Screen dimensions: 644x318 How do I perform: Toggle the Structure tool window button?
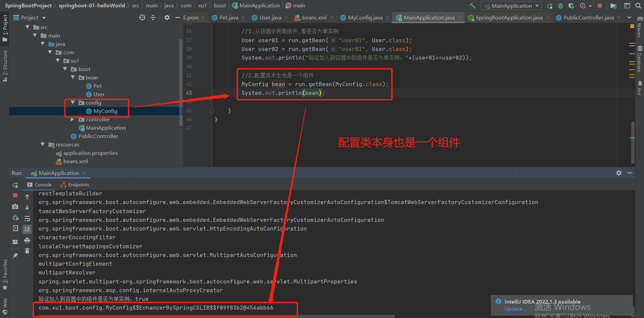5,66
